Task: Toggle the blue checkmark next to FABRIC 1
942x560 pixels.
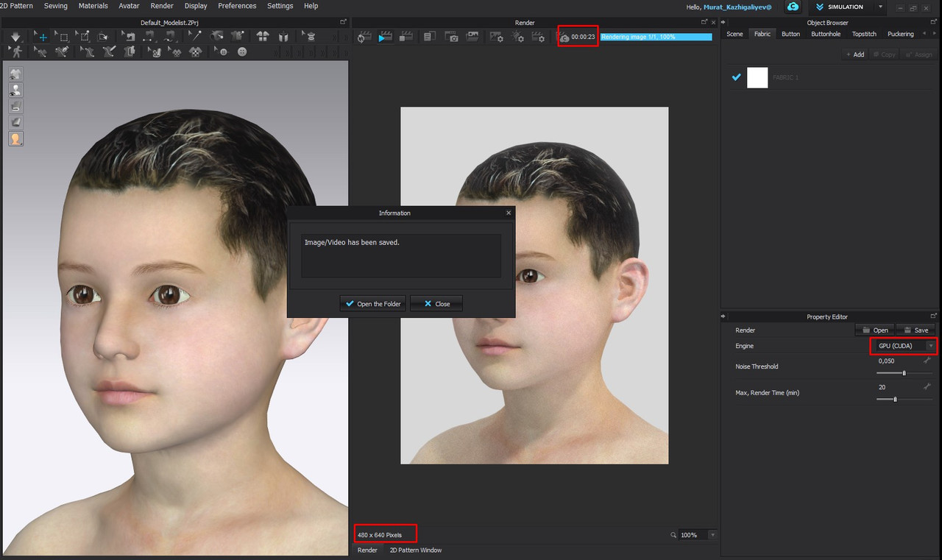Action: click(736, 77)
